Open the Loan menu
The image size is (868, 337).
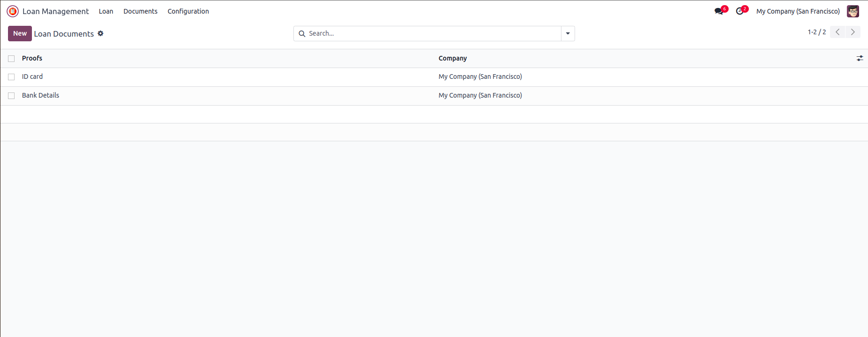[106, 11]
